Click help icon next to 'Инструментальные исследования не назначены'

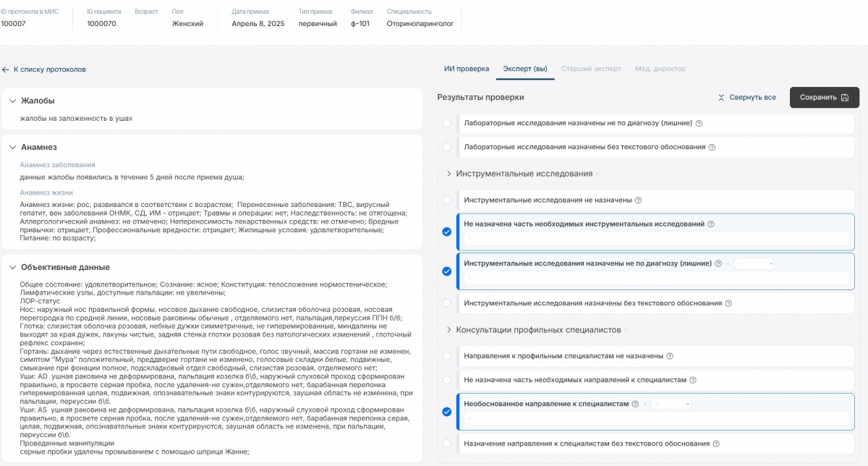point(638,200)
